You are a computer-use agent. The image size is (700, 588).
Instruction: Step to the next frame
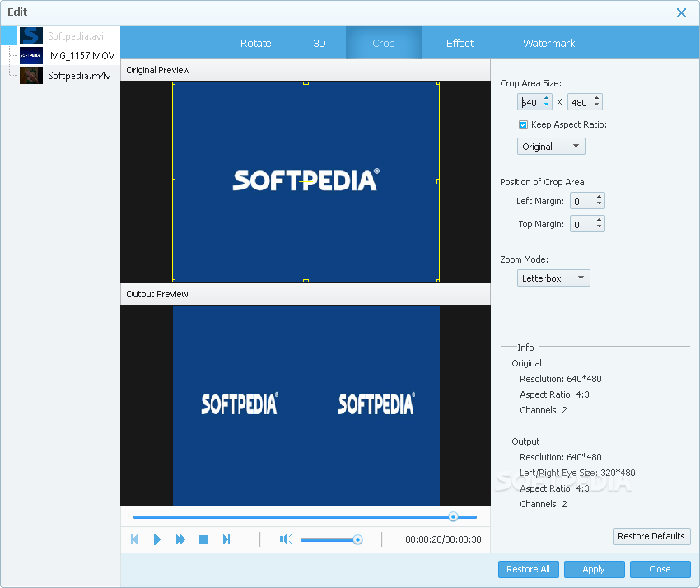226,539
